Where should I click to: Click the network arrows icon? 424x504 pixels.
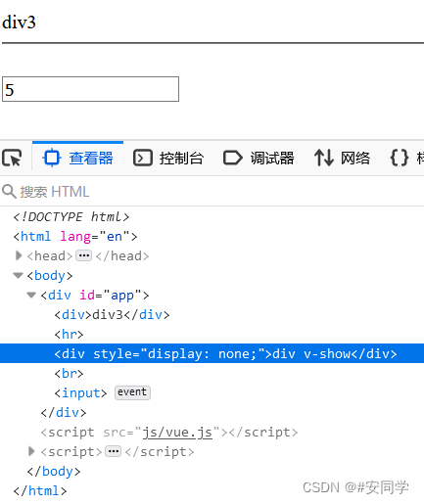click(324, 158)
